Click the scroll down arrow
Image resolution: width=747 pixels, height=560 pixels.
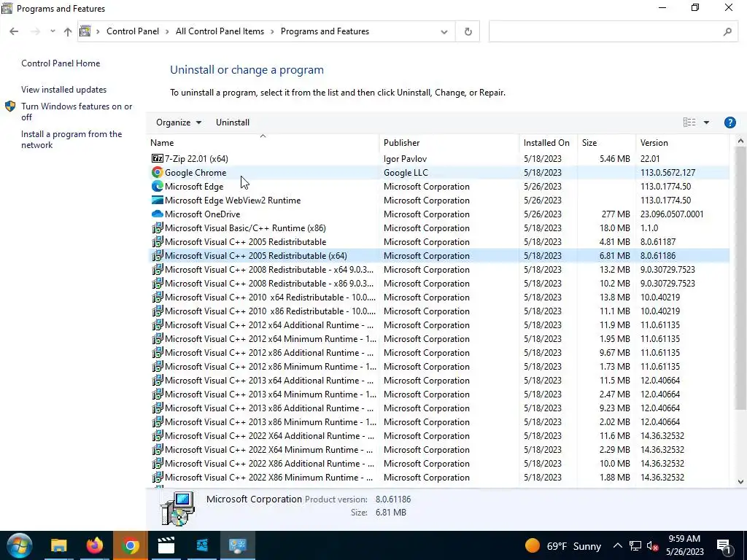click(740, 482)
